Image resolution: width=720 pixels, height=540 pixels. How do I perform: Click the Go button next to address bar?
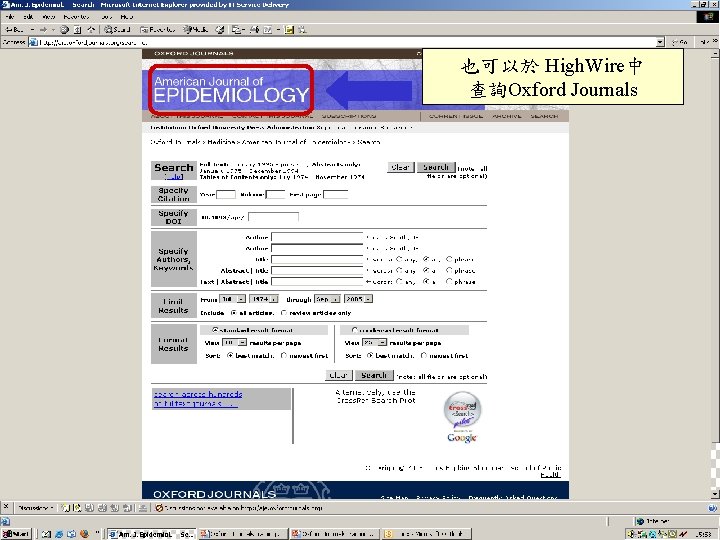coord(681,42)
